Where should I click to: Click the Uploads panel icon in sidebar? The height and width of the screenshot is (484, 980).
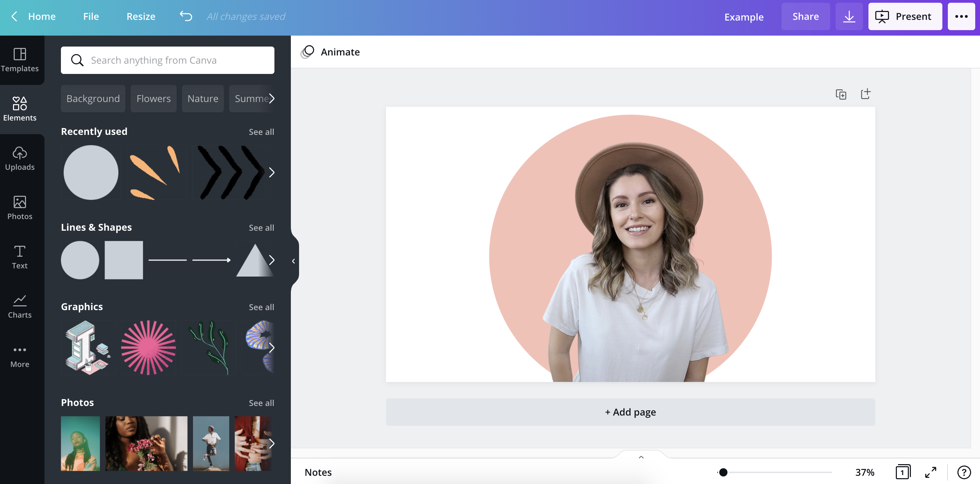20,158
